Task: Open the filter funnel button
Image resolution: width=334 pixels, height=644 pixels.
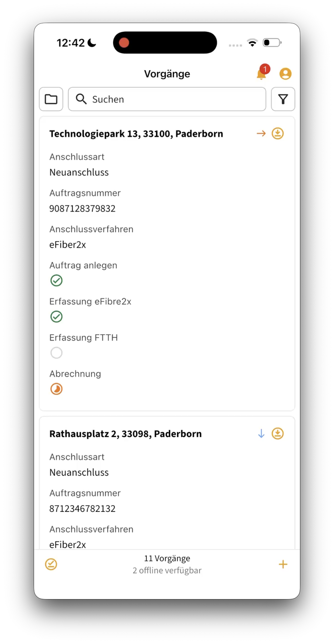Action: point(283,99)
